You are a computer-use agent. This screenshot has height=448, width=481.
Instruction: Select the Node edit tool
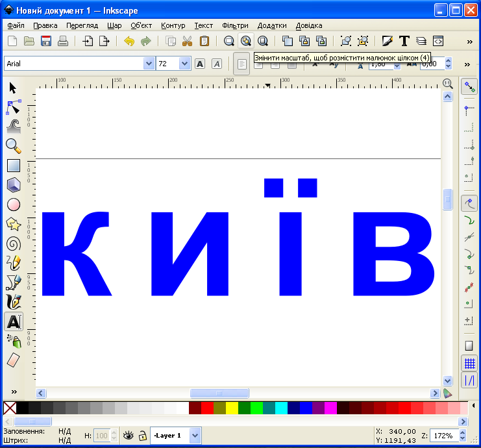coord(14,106)
